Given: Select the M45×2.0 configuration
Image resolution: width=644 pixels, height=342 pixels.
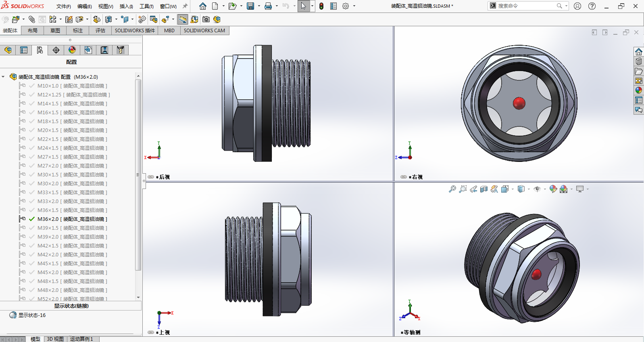Looking at the screenshot, I should [72, 272].
